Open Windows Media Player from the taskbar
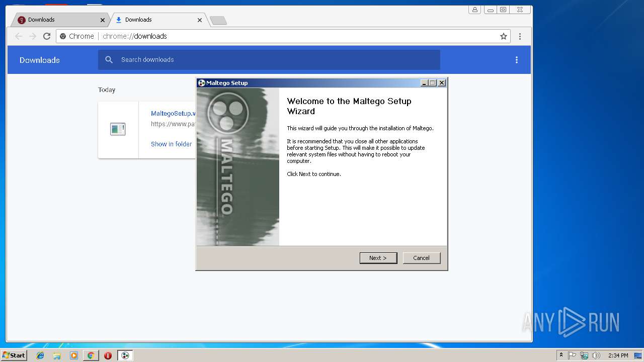644x362 pixels. tap(74, 355)
